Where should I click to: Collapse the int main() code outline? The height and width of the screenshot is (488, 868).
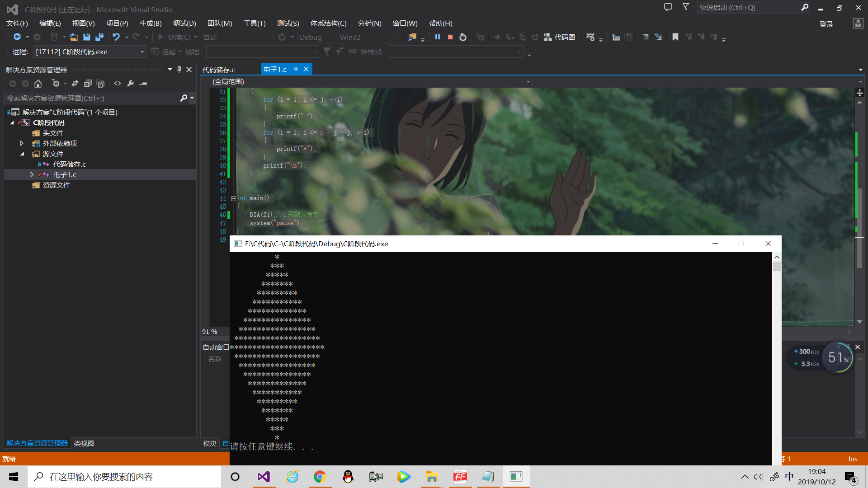coord(233,198)
